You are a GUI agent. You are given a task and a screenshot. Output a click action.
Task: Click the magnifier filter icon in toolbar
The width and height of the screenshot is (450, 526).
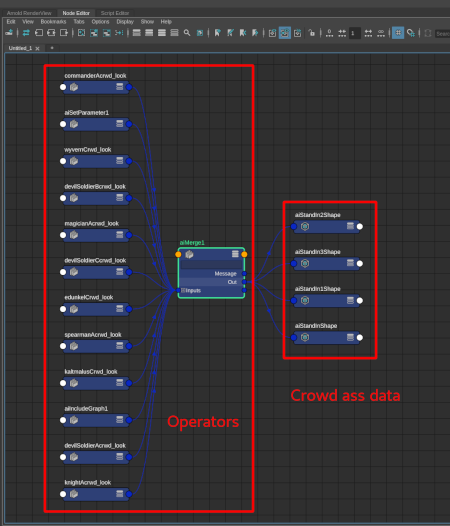coord(187,33)
